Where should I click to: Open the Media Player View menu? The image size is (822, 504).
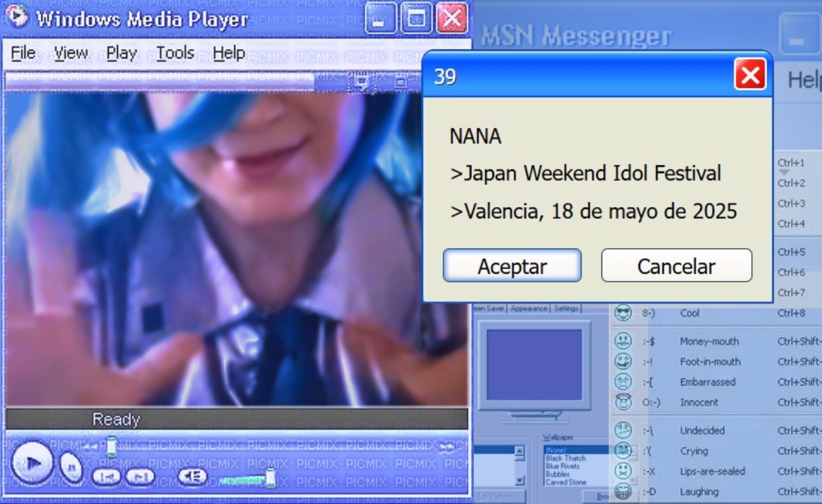click(x=71, y=53)
